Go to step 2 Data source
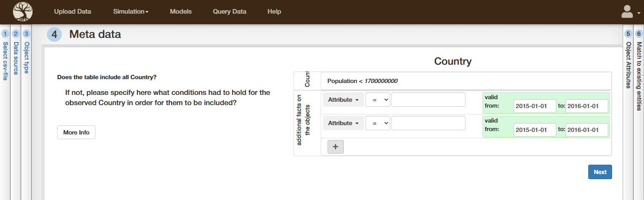The width and height of the screenshot is (644, 200). pyautogui.click(x=16, y=55)
